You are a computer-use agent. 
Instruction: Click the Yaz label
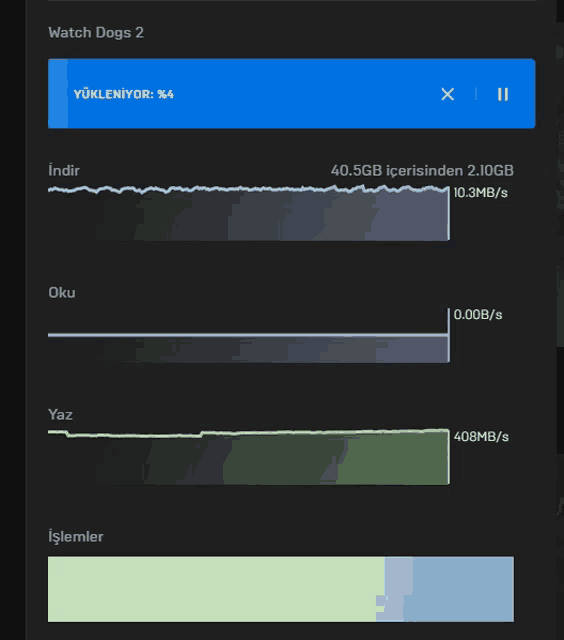60,415
